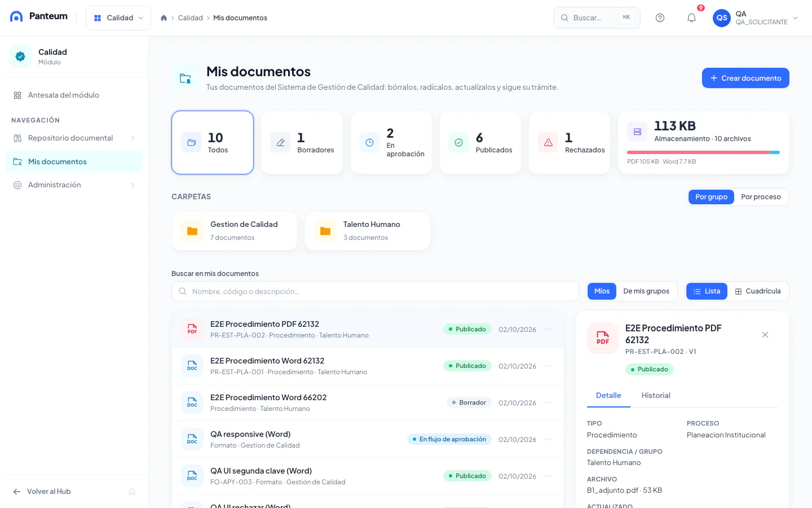Switch to the Historial tab

pyautogui.click(x=656, y=396)
